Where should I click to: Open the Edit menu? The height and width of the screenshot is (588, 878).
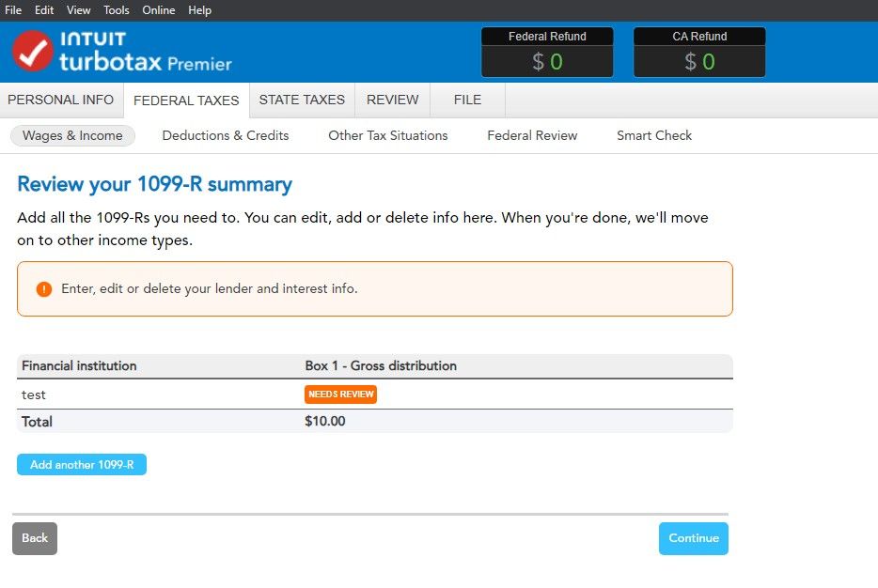coord(44,10)
